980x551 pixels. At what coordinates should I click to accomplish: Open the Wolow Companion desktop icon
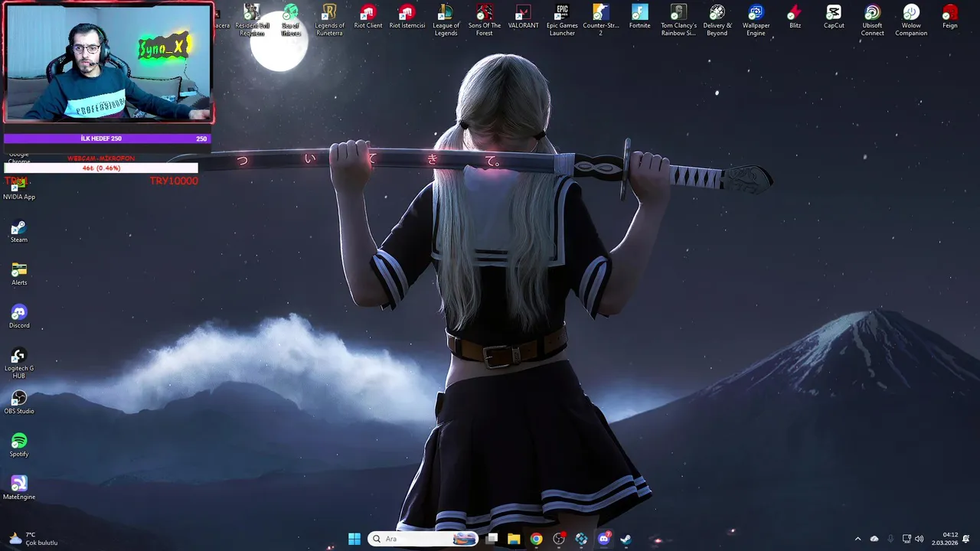911,20
